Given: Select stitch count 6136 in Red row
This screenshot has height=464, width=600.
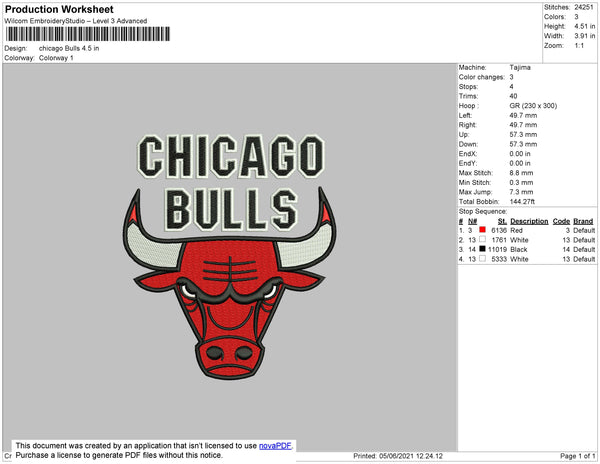Looking at the screenshot, I should 499,230.
